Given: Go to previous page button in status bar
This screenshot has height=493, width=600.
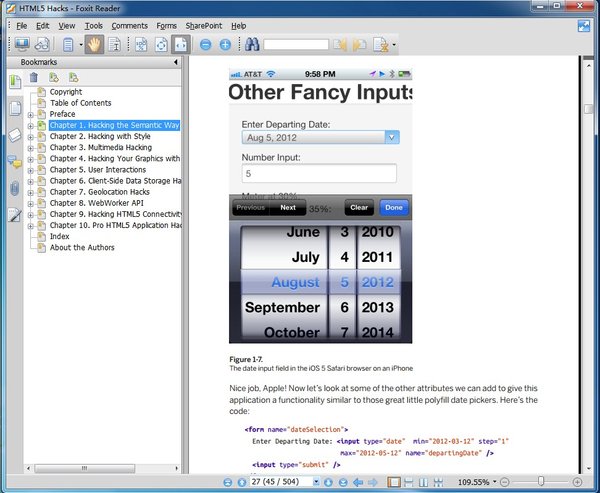Looking at the screenshot, I should pos(242,482).
